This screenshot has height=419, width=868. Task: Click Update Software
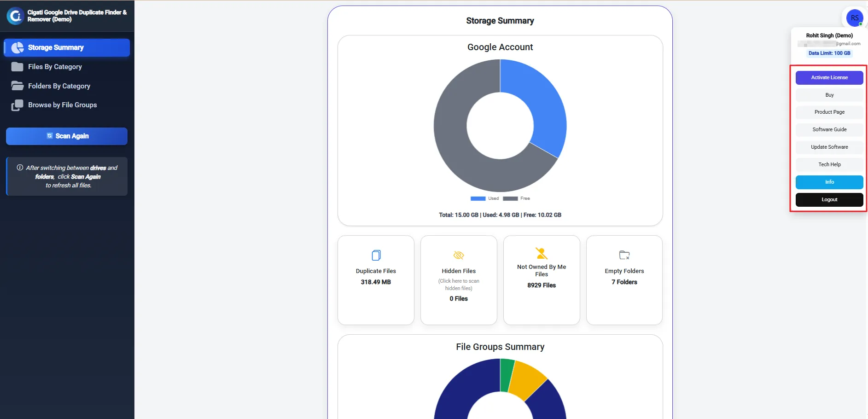click(x=829, y=147)
